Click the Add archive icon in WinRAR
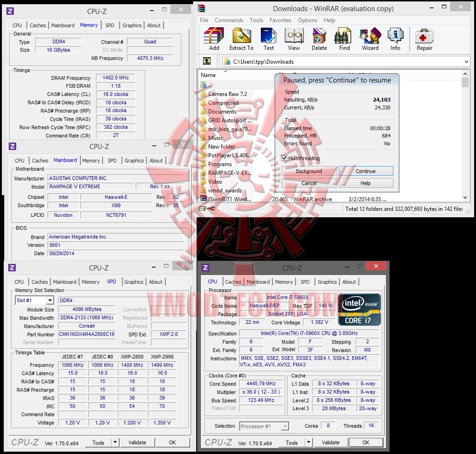The image size is (476, 454). click(x=214, y=36)
